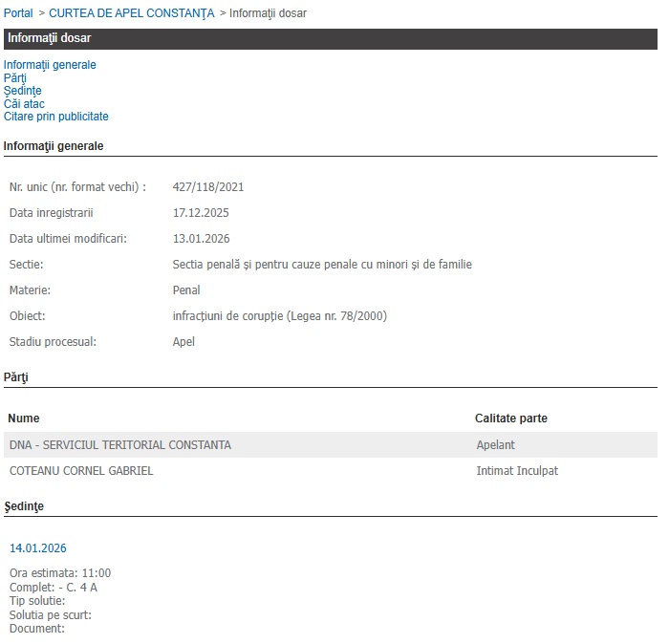
Task: Click the Apelant role cell
Action: coord(496,445)
